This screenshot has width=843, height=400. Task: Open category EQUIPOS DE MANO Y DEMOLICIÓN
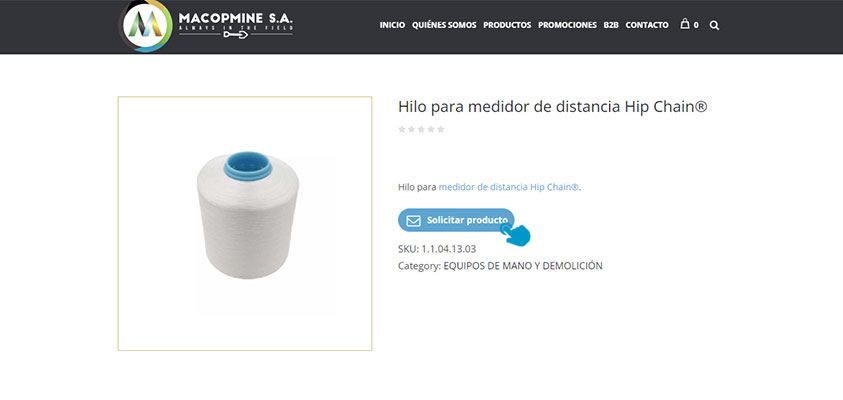523,266
